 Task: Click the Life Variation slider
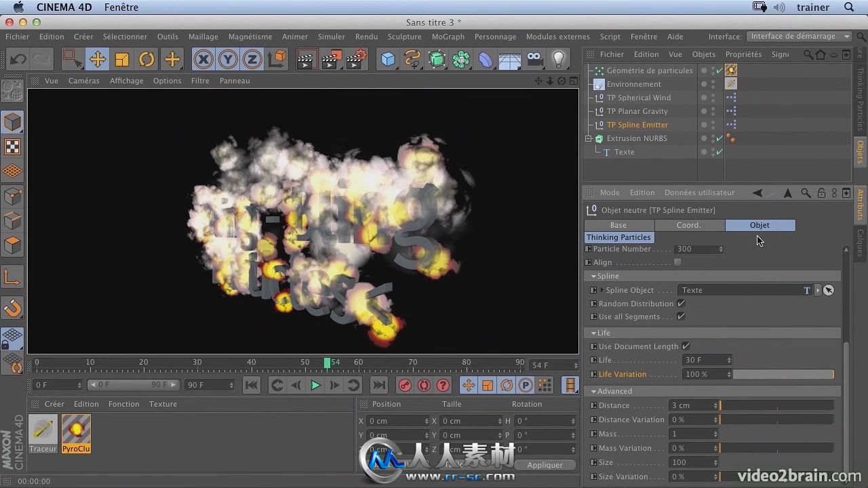coord(783,374)
